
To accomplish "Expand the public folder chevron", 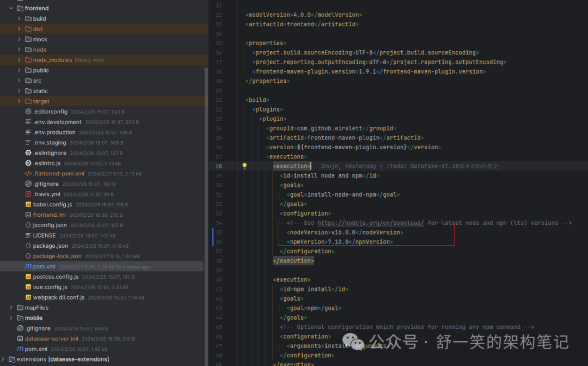I will (19, 70).
